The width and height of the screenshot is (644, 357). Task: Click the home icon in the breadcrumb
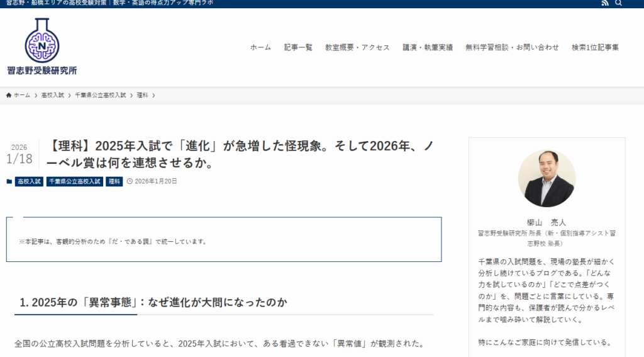pos(9,95)
